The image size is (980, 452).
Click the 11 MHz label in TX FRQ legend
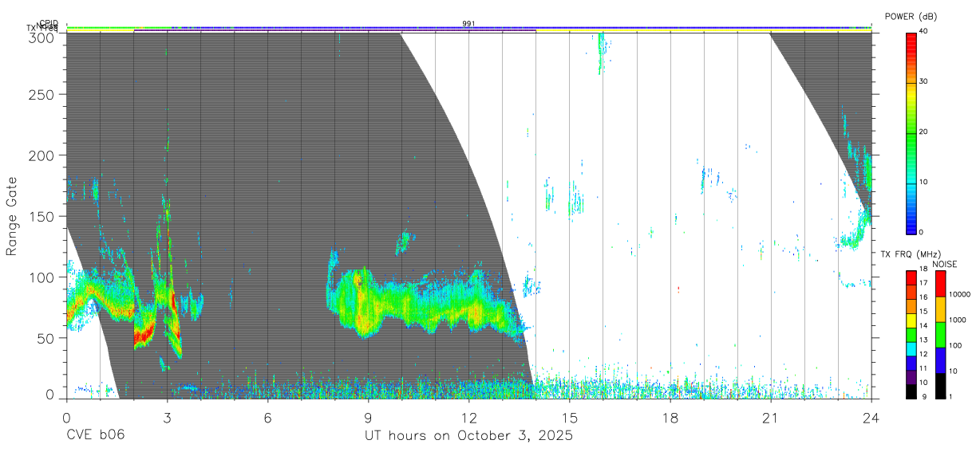(923, 368)
